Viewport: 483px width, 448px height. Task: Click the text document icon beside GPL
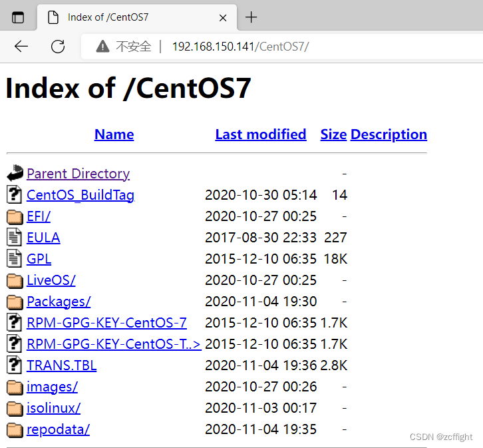(x=14, y=258)
